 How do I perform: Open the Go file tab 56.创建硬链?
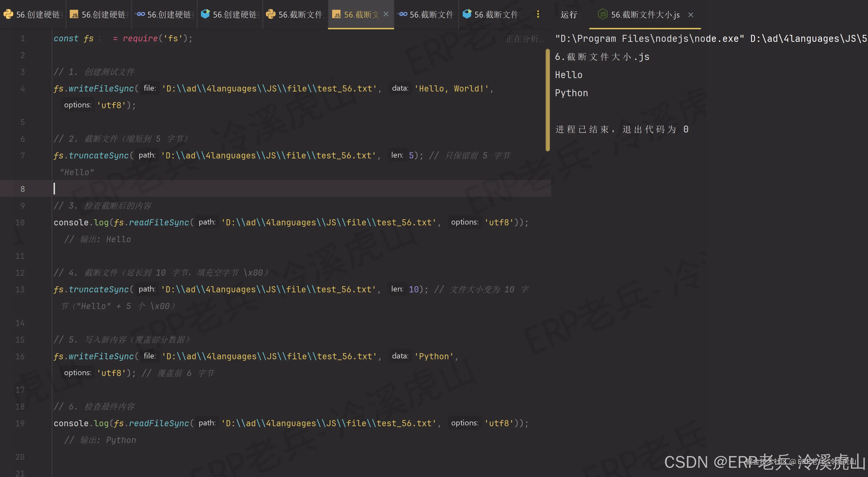[164, 14]
